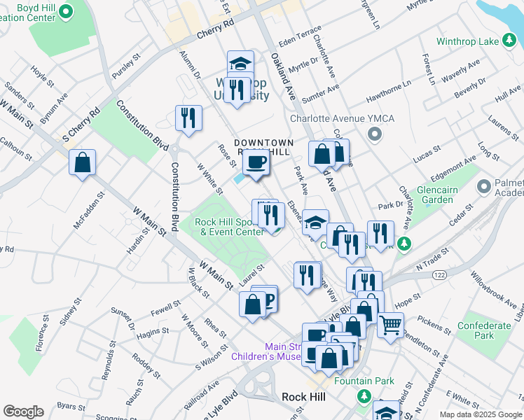Click the shopping bag marker south of Laurel St
Screen dimensions: 524x420
point(253,307)
